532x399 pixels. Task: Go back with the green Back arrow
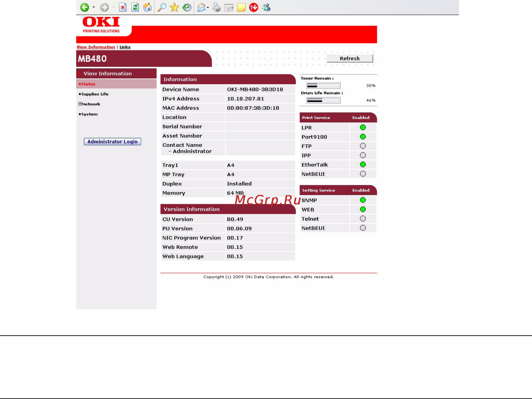pyautogui.click(x=85, y=7)
